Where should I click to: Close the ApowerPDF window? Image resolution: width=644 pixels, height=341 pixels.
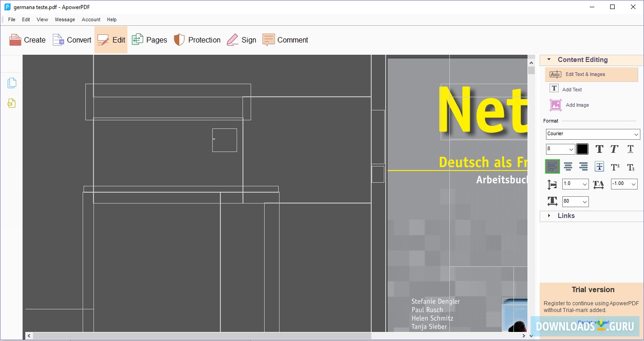tap(633, 7)
